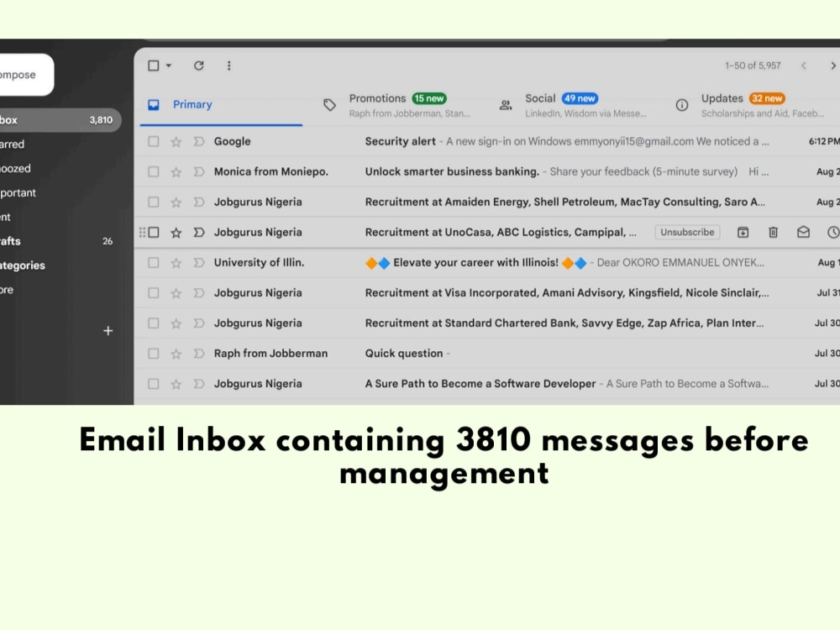This screenshot has height=630, width=840.
Task: Click the Unsubscribe button
Action: pyautogui.click(x=687, y=232)
